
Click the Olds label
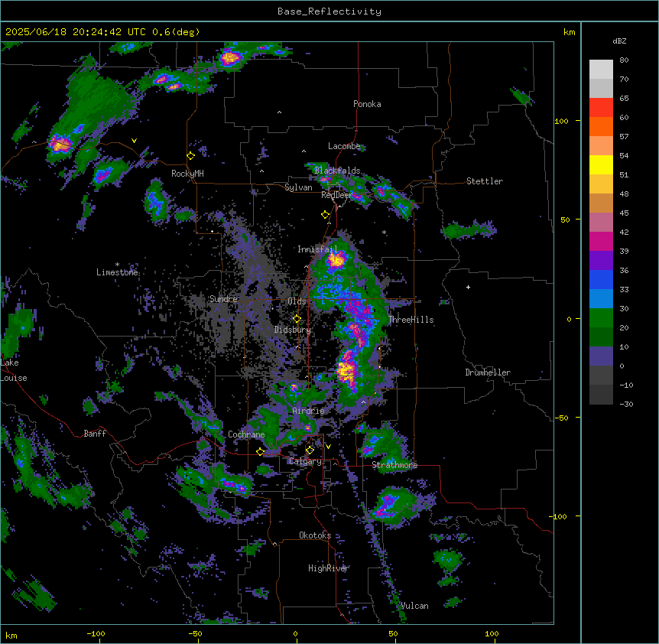click(297, 301)
